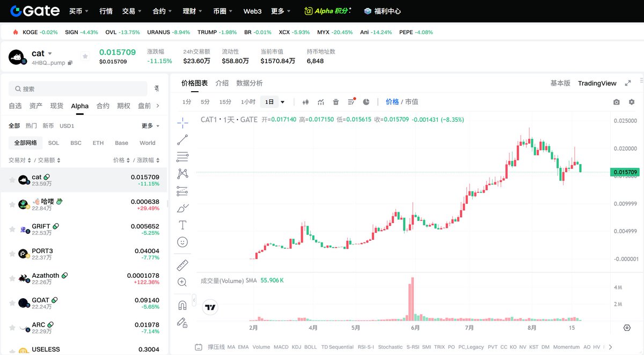This screenshot has height=355, width=644.
Task: Toggle favorite star for Azathoth row
Action: (12, 279)
